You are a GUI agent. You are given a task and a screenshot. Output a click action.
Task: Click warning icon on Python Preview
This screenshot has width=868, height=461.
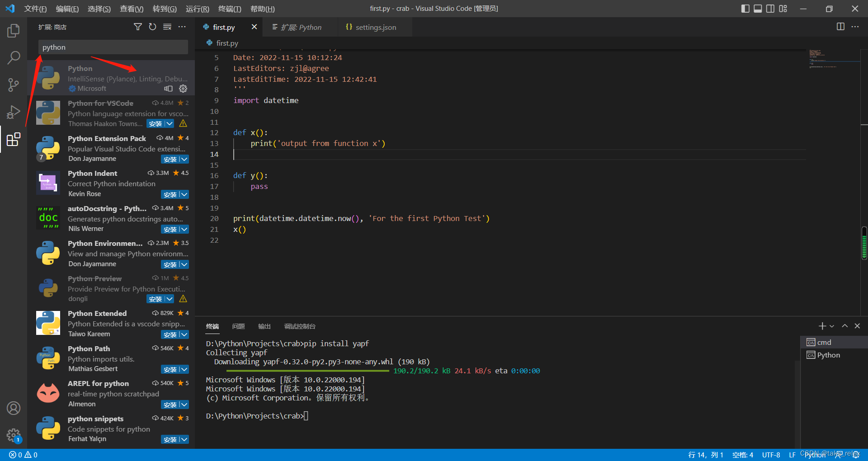183,299
